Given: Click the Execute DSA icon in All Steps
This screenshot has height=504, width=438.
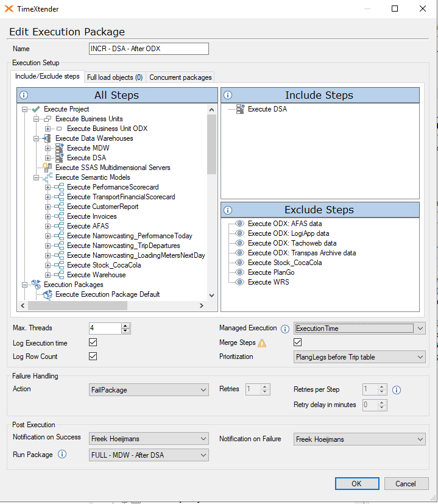Looking at the screenshot, I should pyautogui.click(x=60, y=158).
